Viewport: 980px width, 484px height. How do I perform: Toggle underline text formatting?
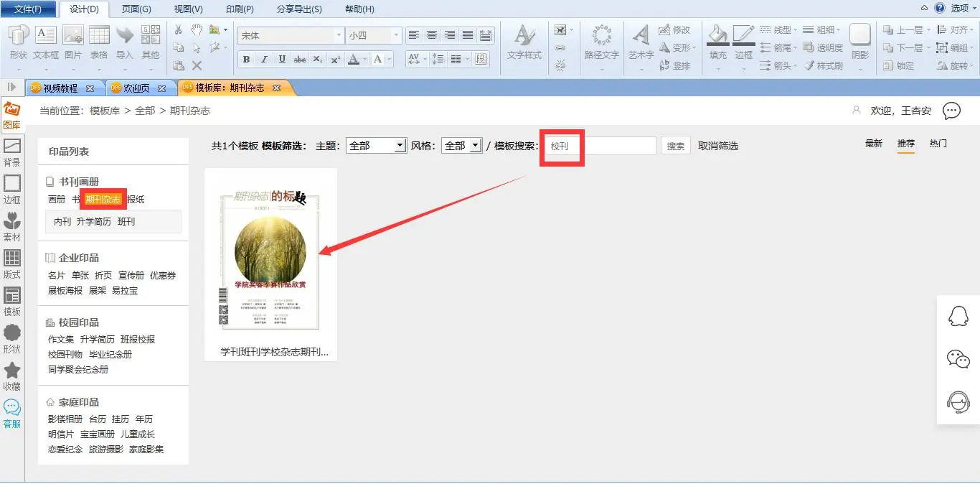[x=282, y=60]
